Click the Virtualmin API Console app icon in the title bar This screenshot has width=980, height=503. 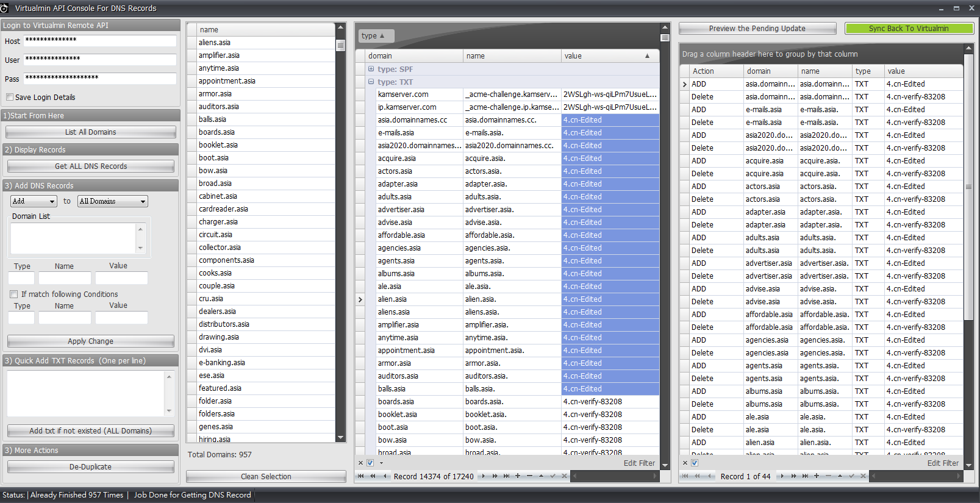click(4, 8)
